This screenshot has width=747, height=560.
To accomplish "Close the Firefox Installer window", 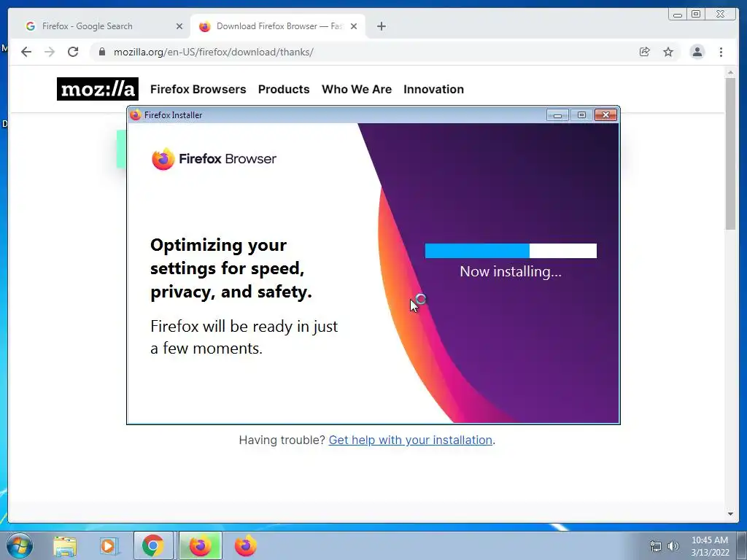I will pyautogui.click(x=605, y=114).
